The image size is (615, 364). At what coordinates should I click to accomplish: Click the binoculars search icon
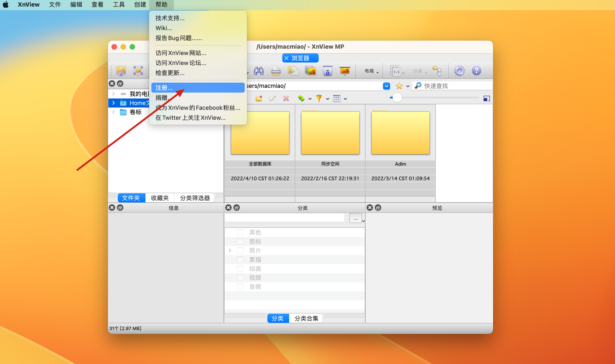pos(259,71)
